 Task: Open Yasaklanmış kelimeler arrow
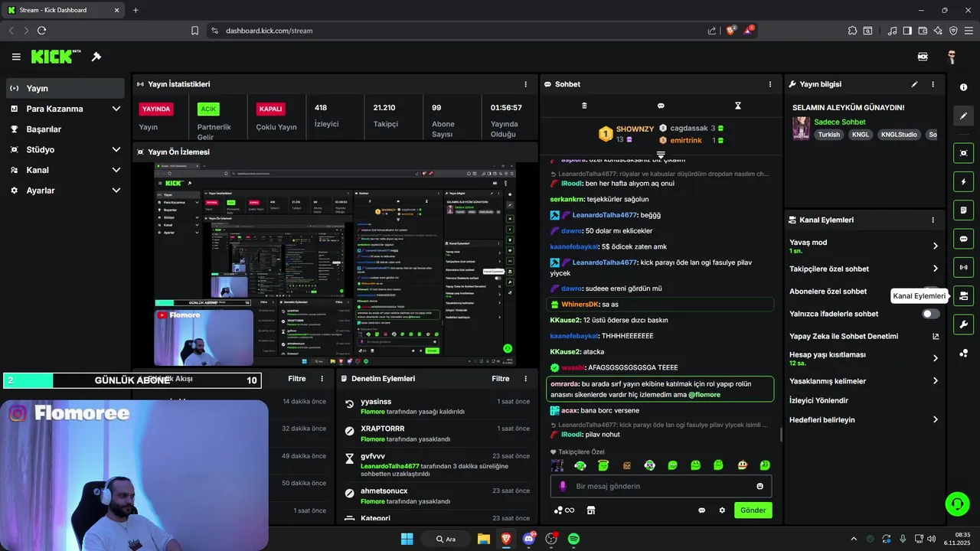[935, 381]
